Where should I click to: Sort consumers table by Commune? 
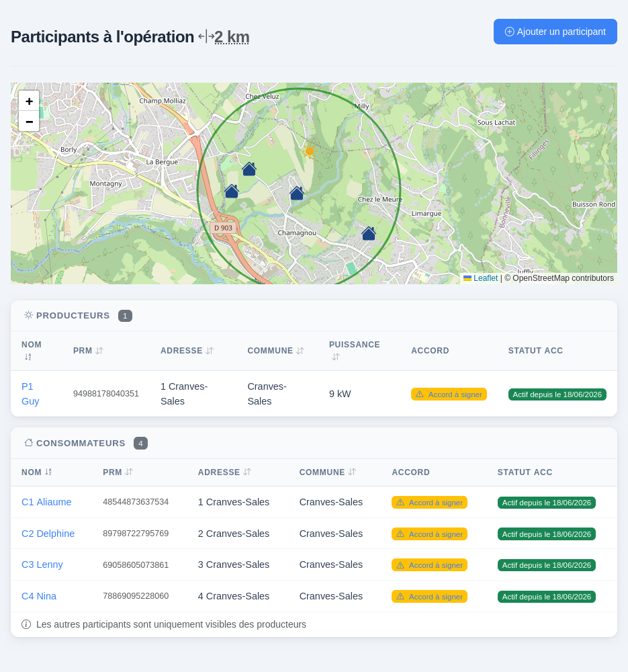tap(352, 472)
